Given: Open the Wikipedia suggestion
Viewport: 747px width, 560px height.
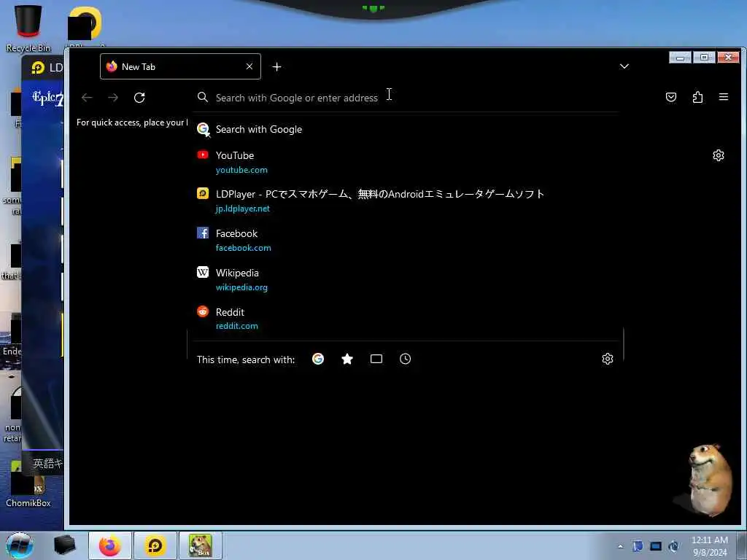Looking at the screenshot, I should pyautogui.click(x=407, y=279).
